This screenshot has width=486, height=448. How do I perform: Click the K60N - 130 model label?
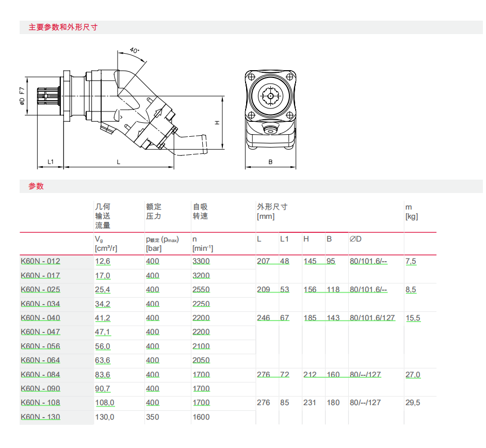(40, 417)
